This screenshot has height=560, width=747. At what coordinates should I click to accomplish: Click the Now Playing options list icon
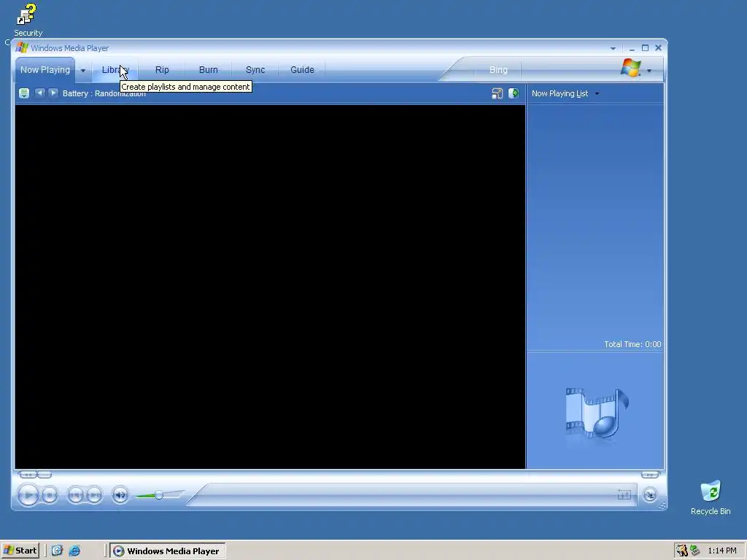(24, 93)
